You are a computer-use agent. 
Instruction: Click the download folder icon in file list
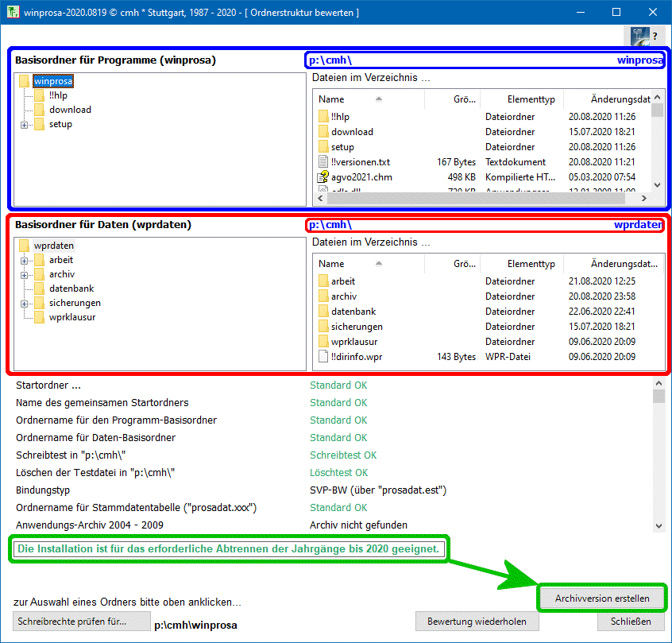coord(323,132)
